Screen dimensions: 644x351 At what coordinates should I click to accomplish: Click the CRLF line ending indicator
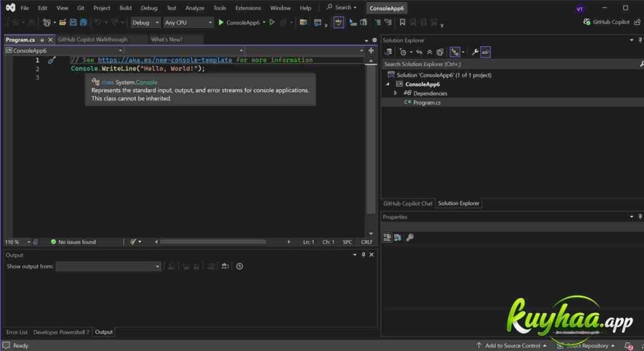(367, 242)
